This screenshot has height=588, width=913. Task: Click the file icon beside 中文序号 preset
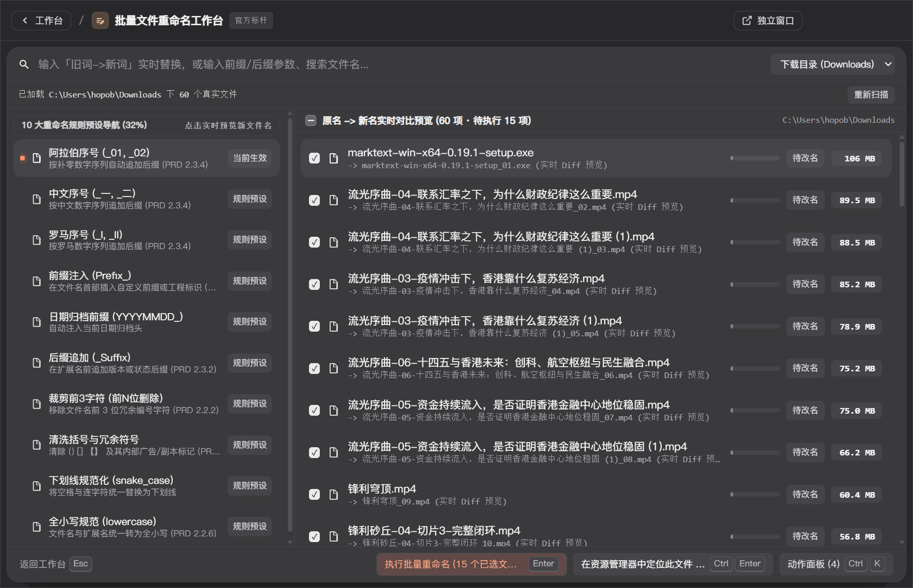click(37, 199)
